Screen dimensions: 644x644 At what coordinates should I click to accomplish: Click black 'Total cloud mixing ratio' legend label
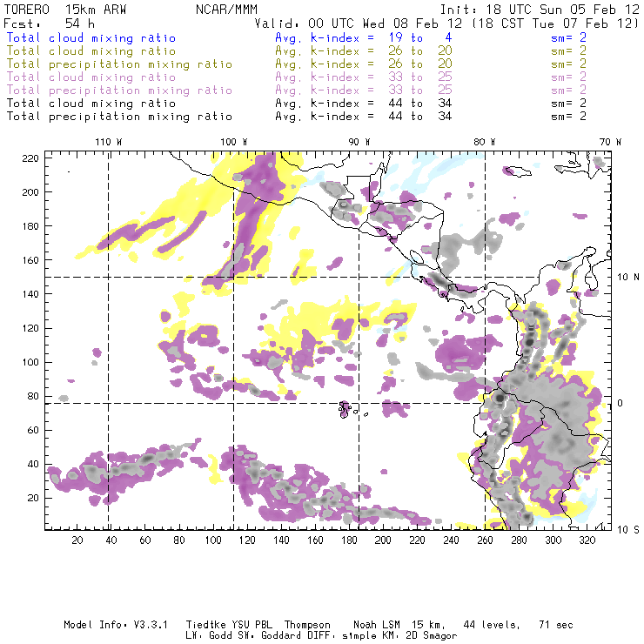(91, 103)
